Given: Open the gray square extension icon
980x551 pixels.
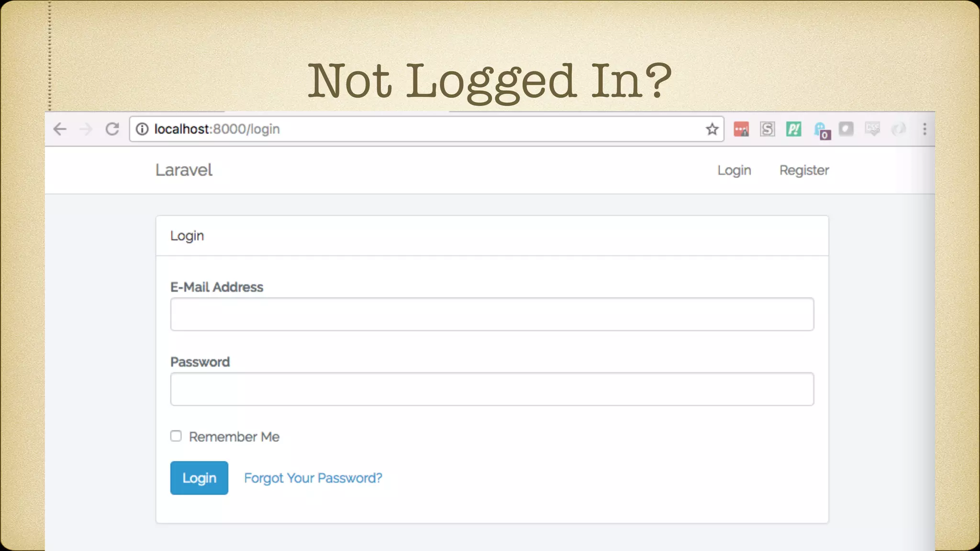Looking at the screenshot, I should [x=846, y=129].
